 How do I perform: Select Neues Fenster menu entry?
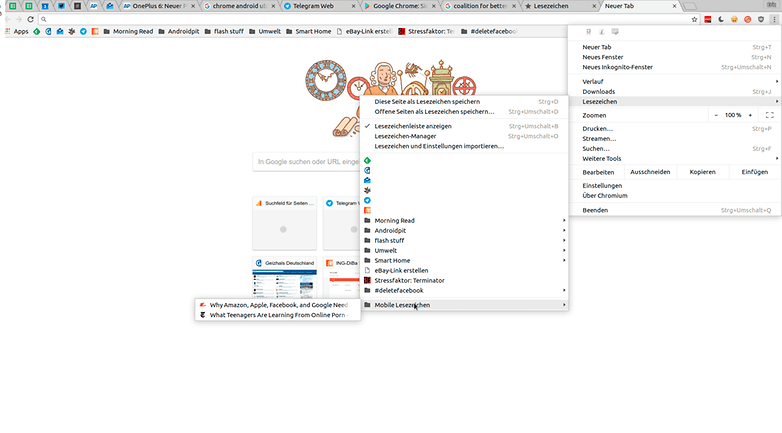pyautogui.click(x=675, y=57)
